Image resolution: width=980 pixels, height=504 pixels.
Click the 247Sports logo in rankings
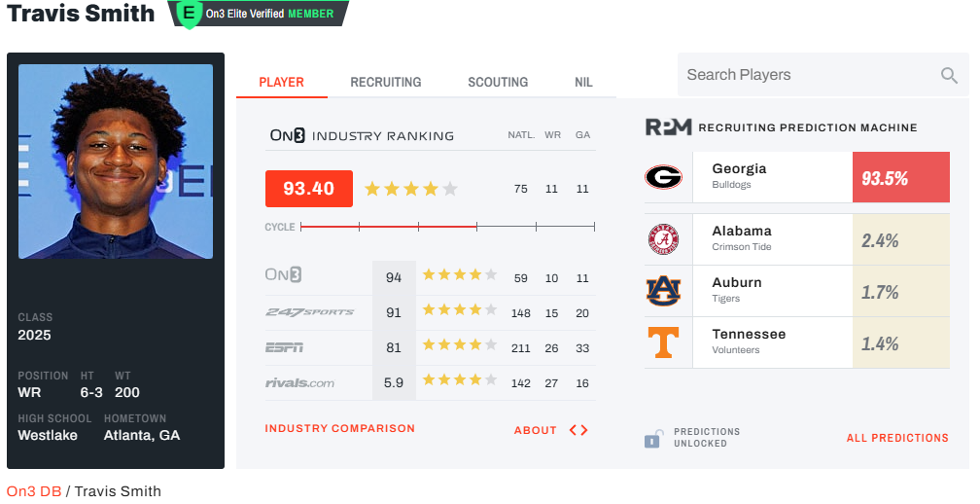pos(309,312)
